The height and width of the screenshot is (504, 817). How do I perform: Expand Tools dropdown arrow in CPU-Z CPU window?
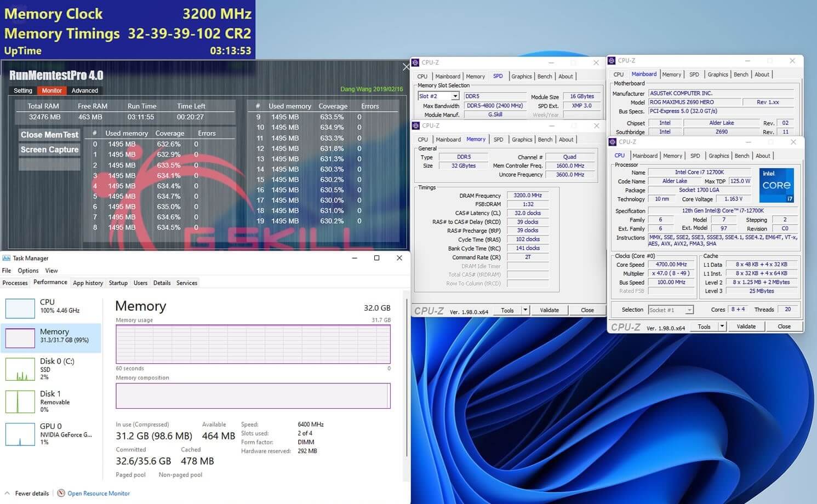(x=722, y=327)
